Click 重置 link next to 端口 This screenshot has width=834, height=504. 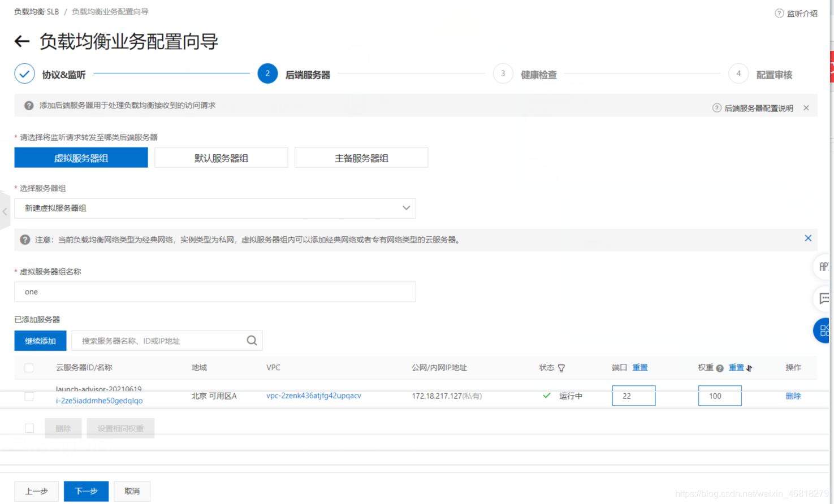[639, 367]
